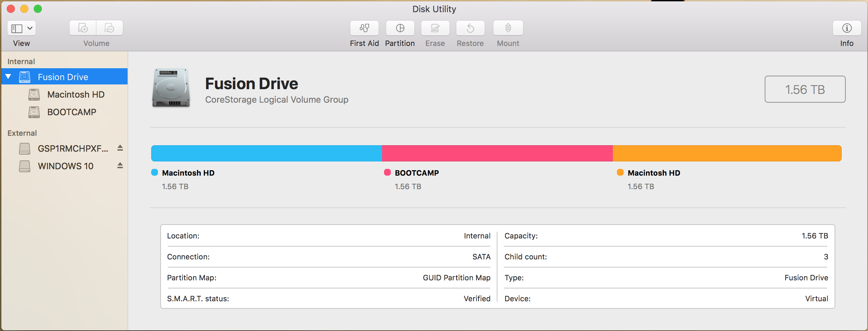Click the Erase toolbar icon
This screenshot has width=868, height=331.
point(435,28)
